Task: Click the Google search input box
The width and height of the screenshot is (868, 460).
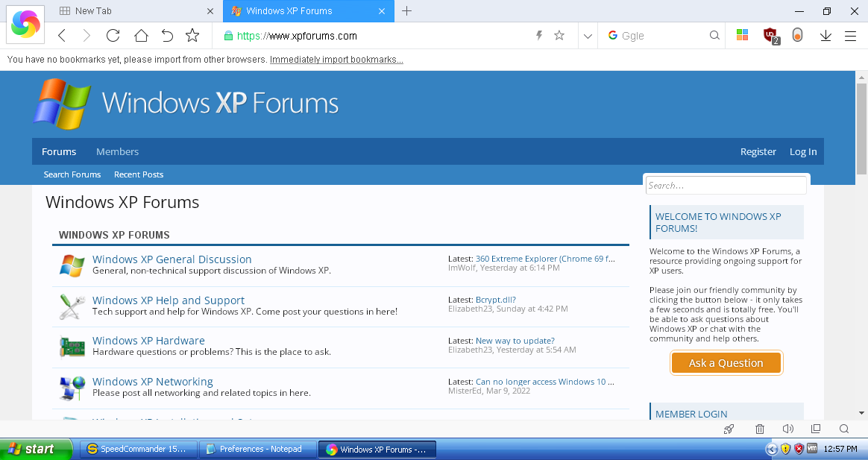Action: pos(663,36)
